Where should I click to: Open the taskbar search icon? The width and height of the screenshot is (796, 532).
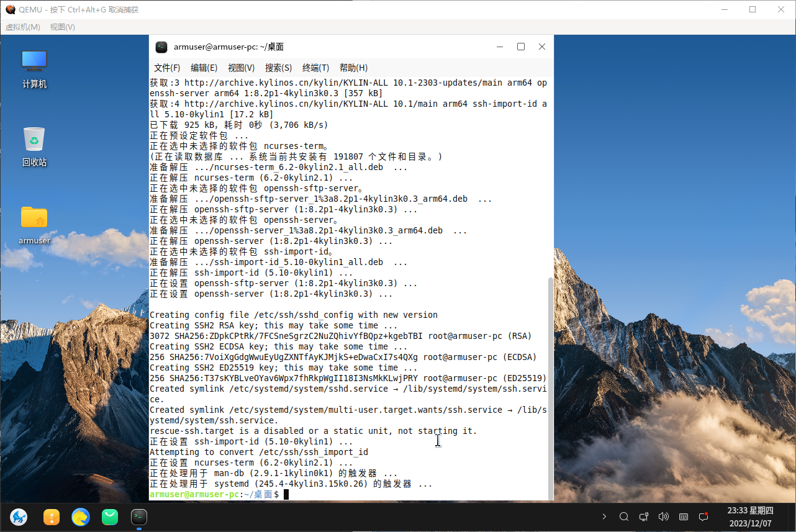(624, 516)
